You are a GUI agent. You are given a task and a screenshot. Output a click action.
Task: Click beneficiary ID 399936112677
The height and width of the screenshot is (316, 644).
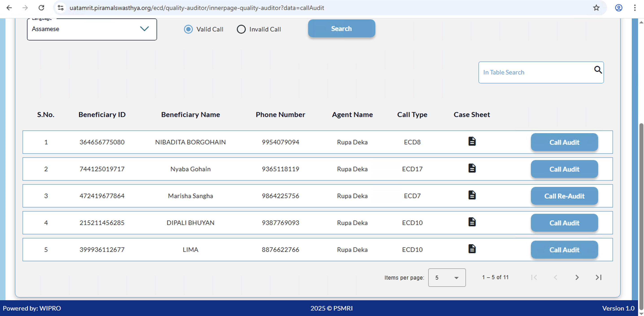tap(102, 250)
